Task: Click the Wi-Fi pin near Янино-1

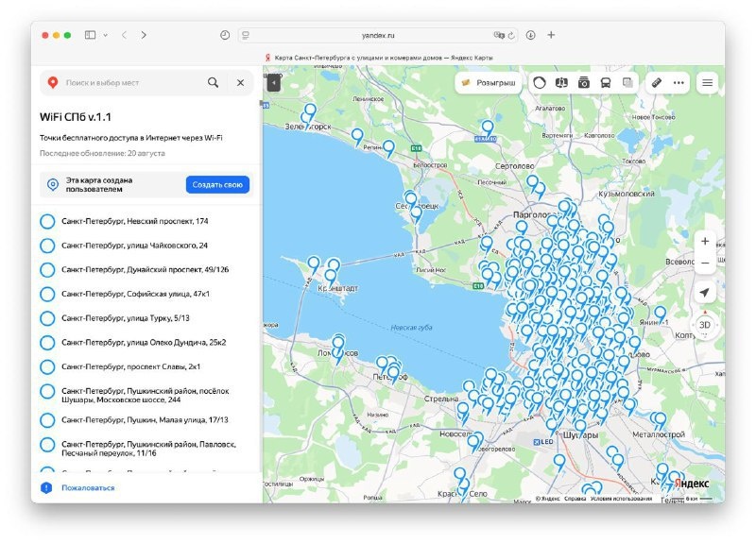Action: click(660, 314)
